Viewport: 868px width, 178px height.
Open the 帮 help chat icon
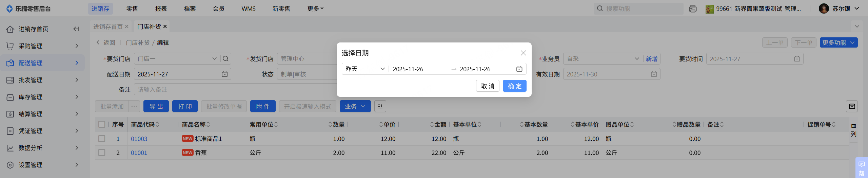[x=862, y=168]
